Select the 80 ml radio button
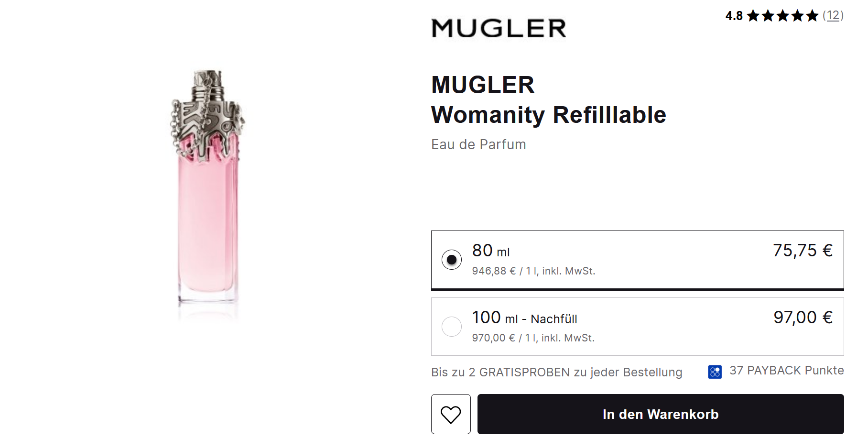 451,260
